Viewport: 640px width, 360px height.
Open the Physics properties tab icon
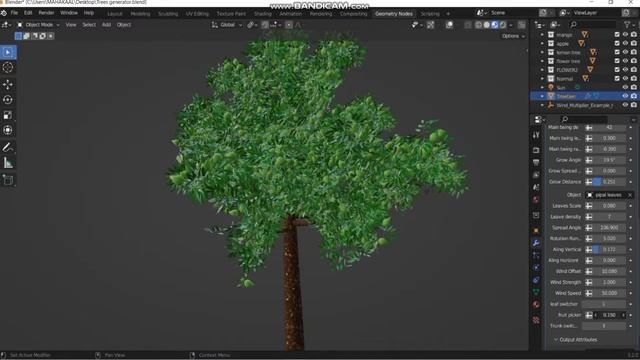pos(536,267)
